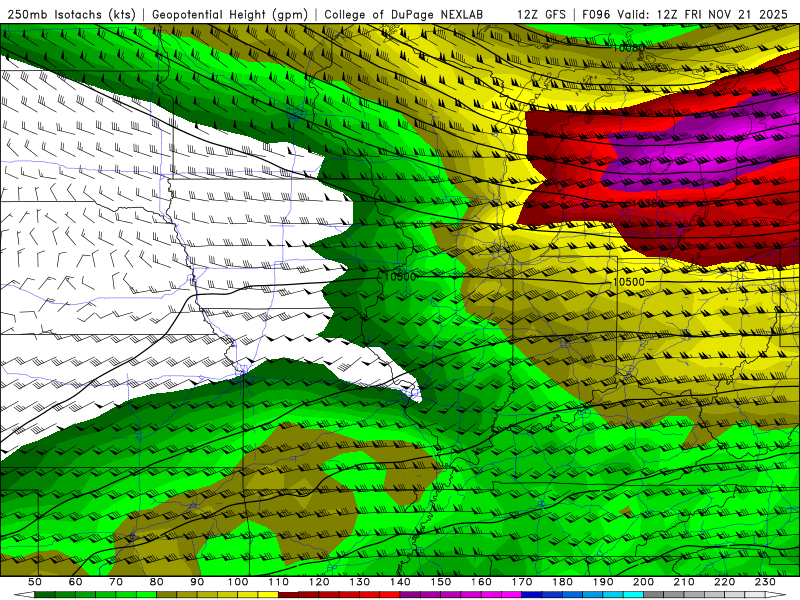Select the 130 legend tick label
This screenshot has width=800, height=600.
point(360,582)
